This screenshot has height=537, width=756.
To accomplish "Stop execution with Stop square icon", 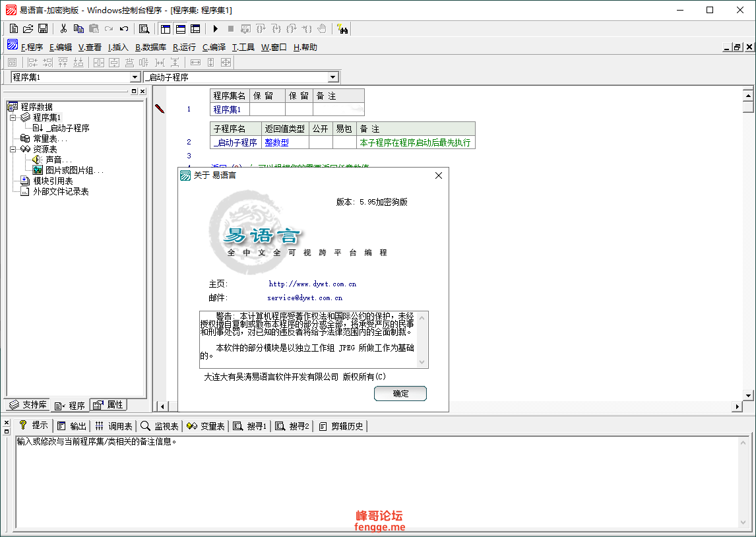I will (x=230, y=29).
